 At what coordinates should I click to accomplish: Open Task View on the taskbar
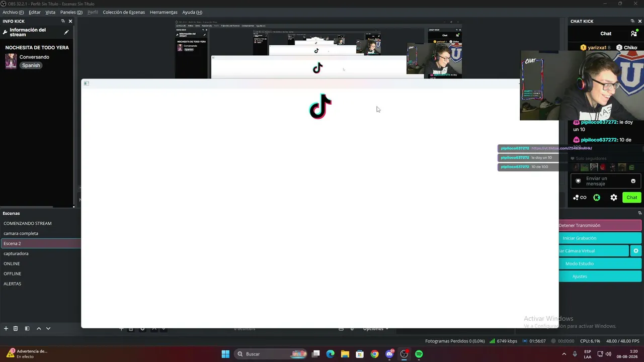point(315,354)
